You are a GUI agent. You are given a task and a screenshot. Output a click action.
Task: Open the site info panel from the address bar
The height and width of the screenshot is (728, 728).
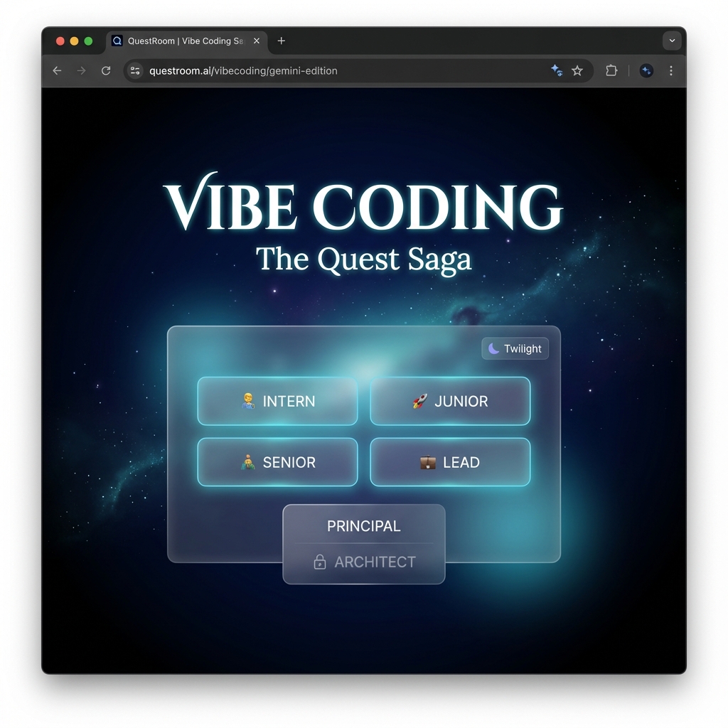tap(135, 70)
